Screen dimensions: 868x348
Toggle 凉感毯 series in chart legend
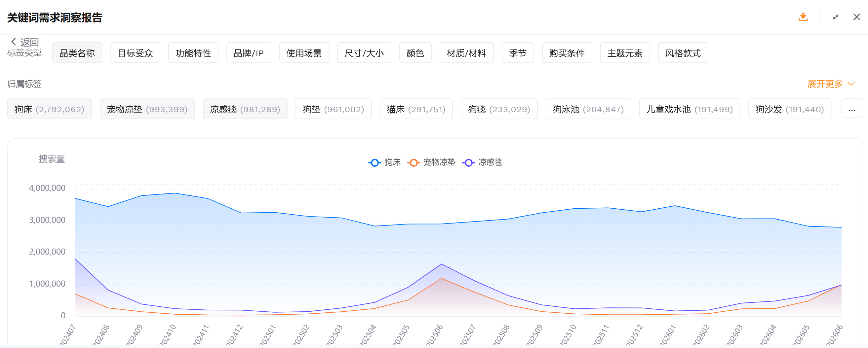click(x=482, y=162)
